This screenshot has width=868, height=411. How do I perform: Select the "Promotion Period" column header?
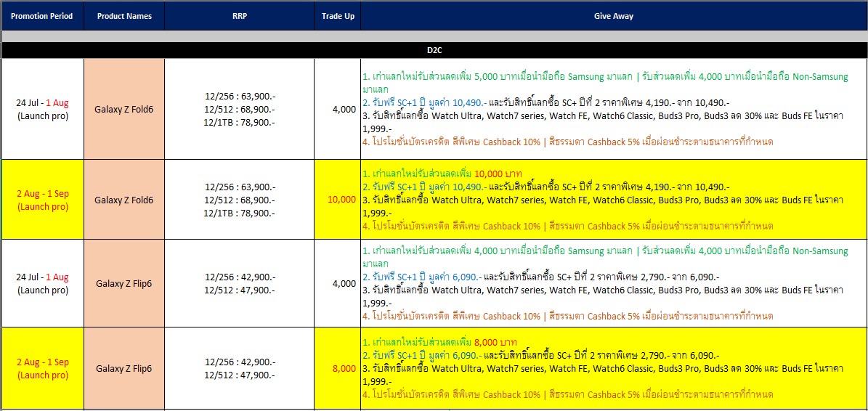(x=42, y=16)
